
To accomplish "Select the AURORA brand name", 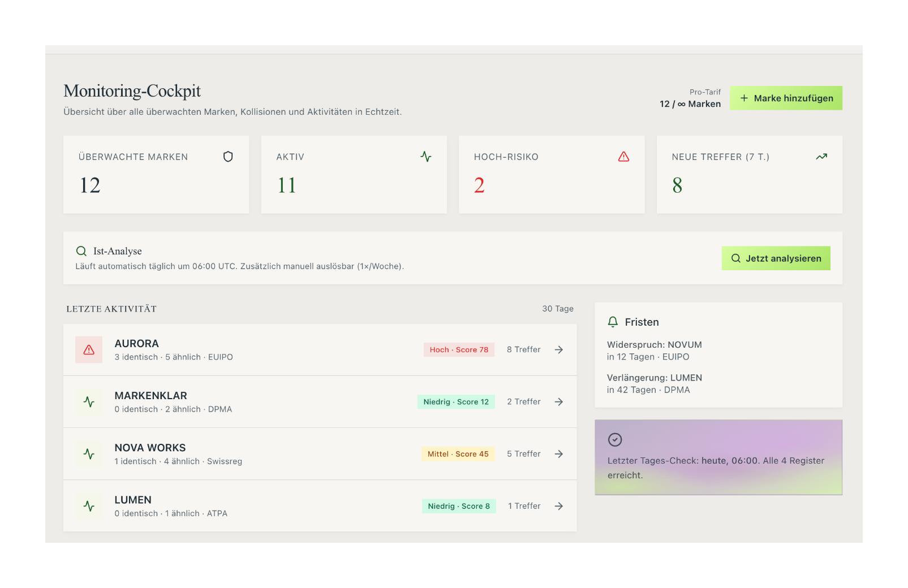I will click(x=137, y=344).
